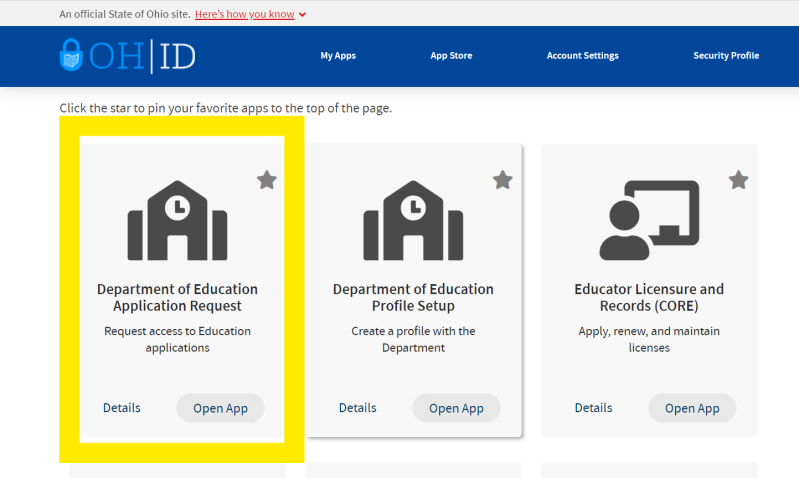Image resolution: width=799 pixels, height=478 pixels.
Task: Select Account Settings in header
Action: pyautogui.click(x=582, y=56)
